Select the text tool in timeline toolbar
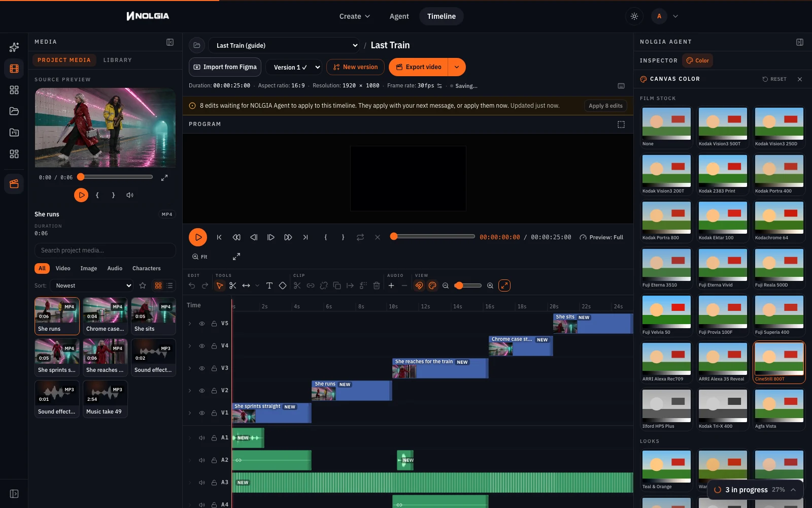The height and width of the screenshot is (508, 812). [x=269, y=285]
